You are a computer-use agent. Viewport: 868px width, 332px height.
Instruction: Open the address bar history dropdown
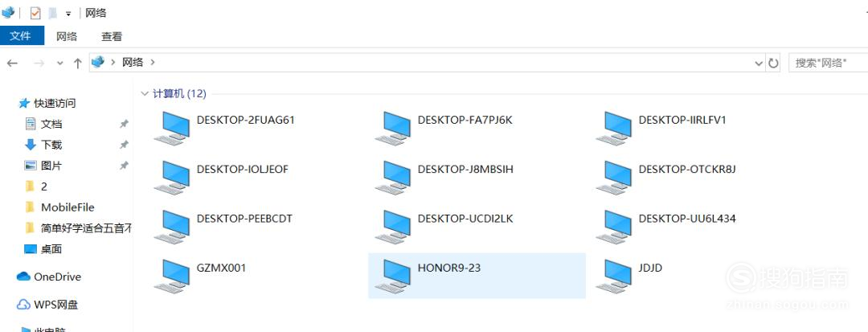coord(759,64)
